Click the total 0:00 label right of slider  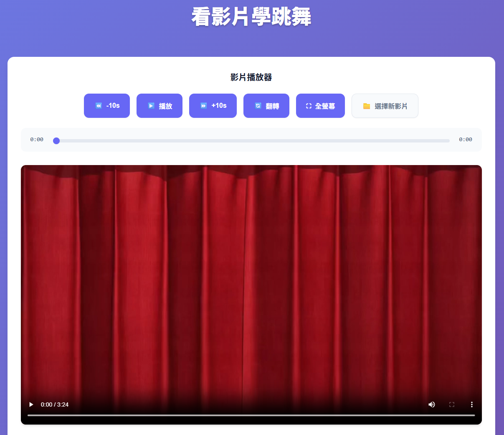(x=466, y=140)
